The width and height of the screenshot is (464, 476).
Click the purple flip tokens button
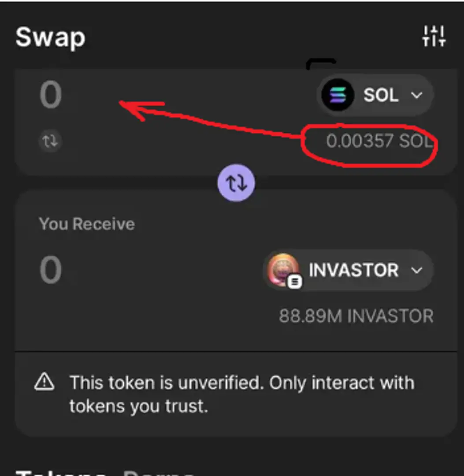[x=236, y=183]
